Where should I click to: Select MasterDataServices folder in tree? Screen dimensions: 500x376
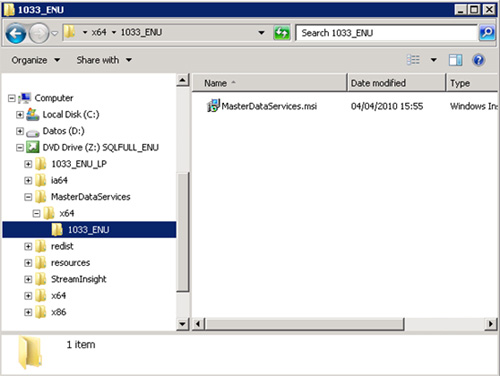90,197
